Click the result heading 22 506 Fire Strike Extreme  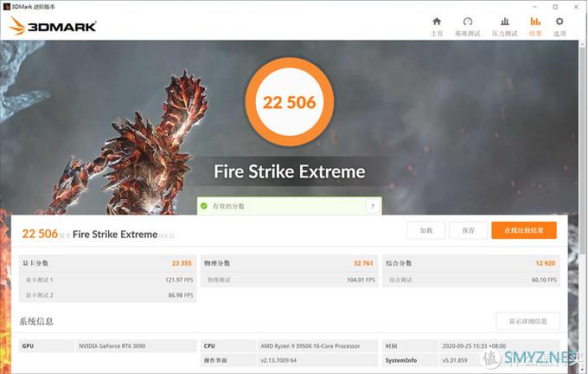(x=98, y=234)
